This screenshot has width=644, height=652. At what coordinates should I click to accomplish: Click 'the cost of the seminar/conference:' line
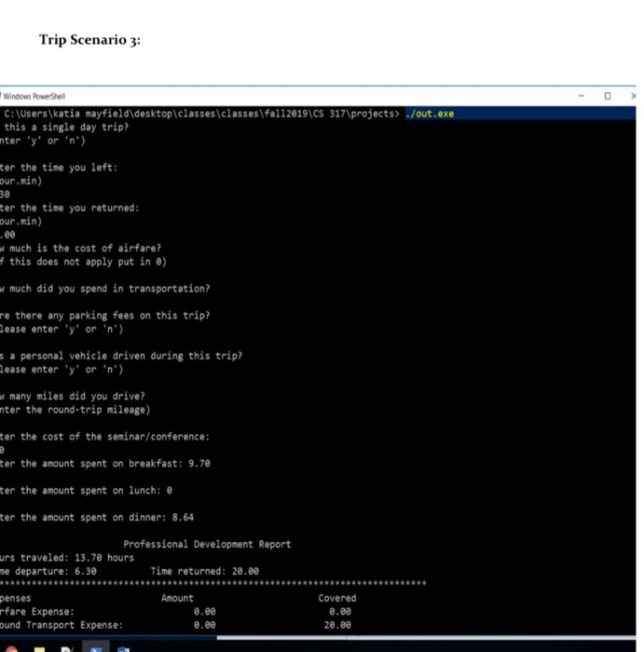[116, 437]
